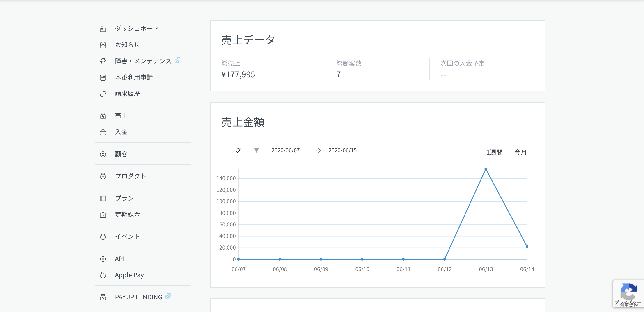The height and width of the screenshot is (312, 644).
Task: Click the 本番利用申請 (Application) icon
Action: point(103,78)
